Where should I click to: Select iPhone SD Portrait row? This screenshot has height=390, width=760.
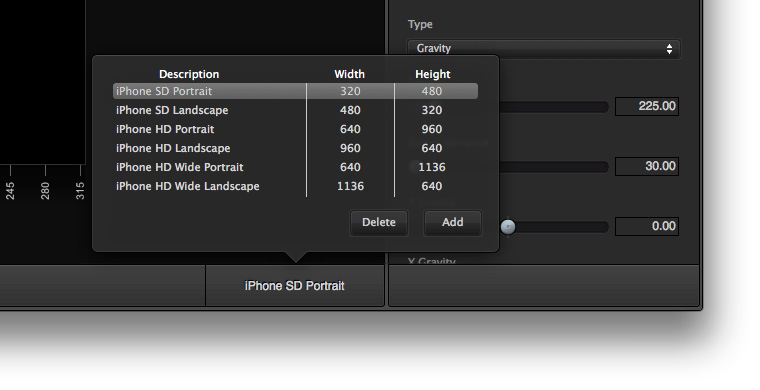click(x=295, y=91)
